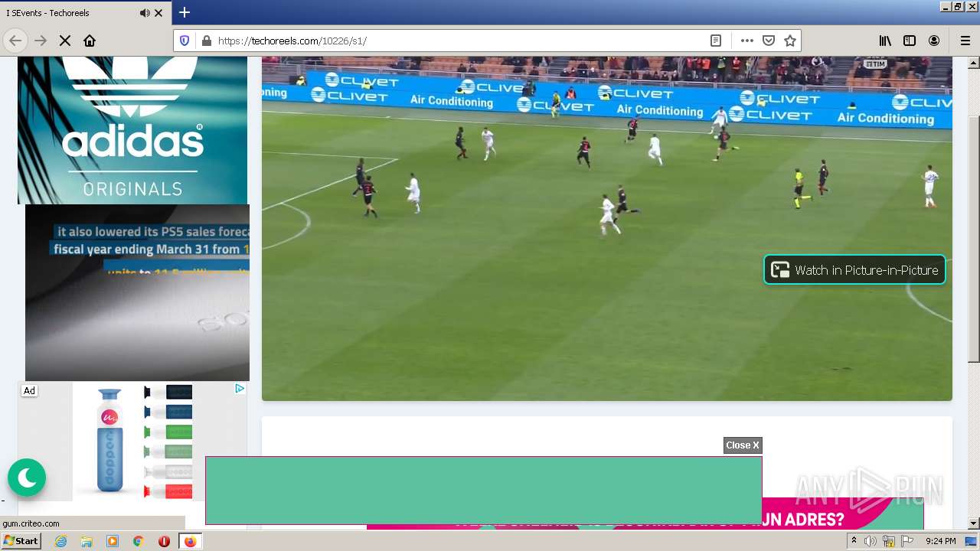Open tracking protection shield info

click(185, 41)
